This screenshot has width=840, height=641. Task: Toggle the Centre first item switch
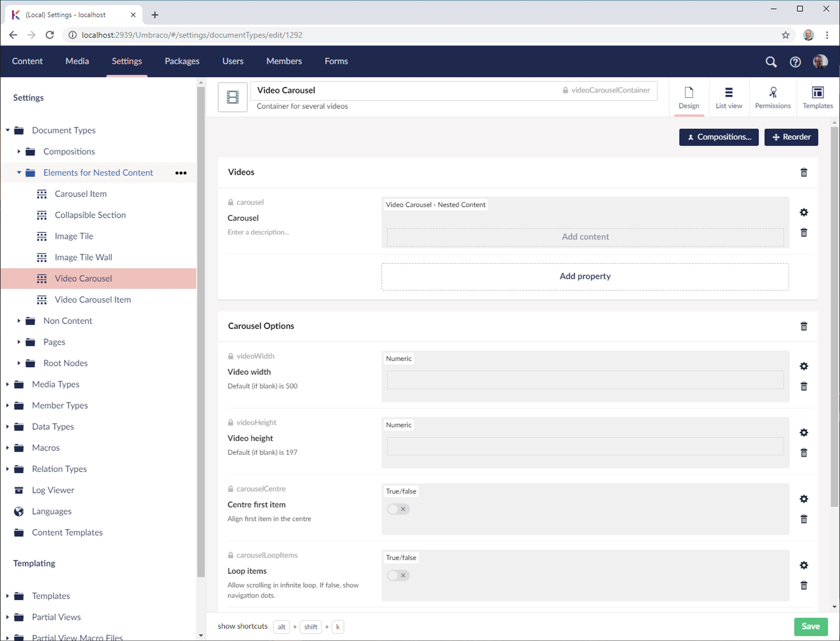[x=398, y=509]
